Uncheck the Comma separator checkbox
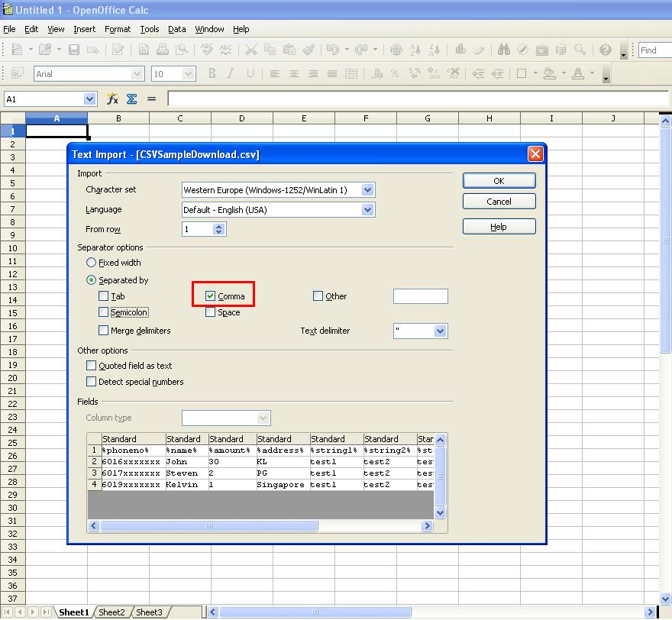This screenshot has height=620, width=672. (x=211, y=295)
